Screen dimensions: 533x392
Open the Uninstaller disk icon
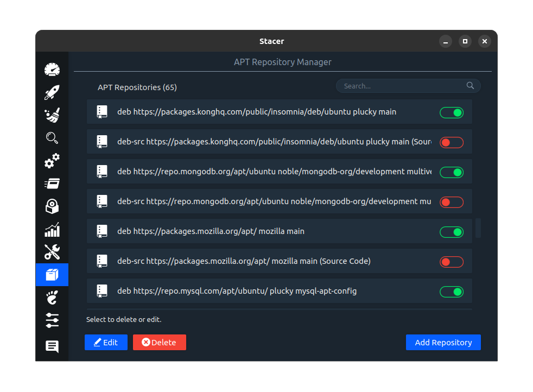click(52, 206)
